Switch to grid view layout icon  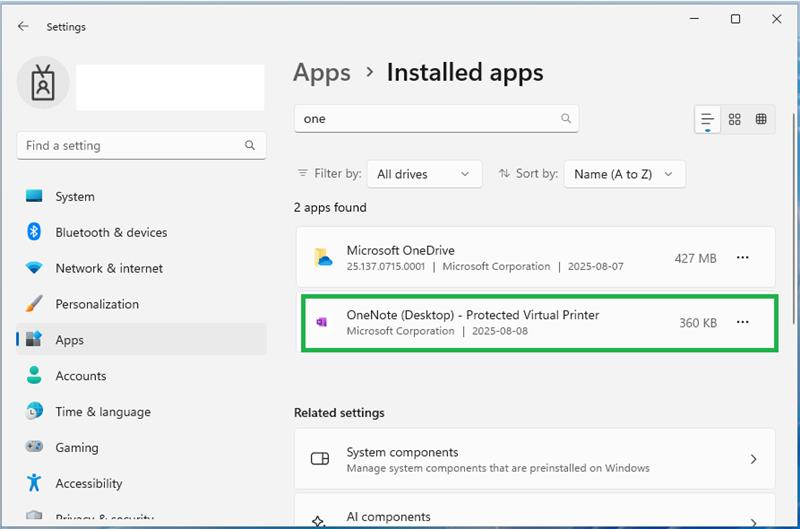pyautogui.click(x=734, y=119)
